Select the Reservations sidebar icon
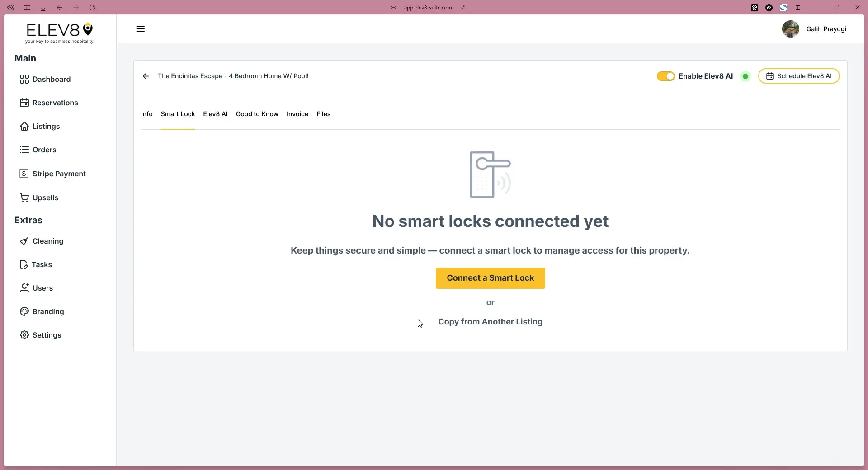868x470 pixels. tap(24, 103)
